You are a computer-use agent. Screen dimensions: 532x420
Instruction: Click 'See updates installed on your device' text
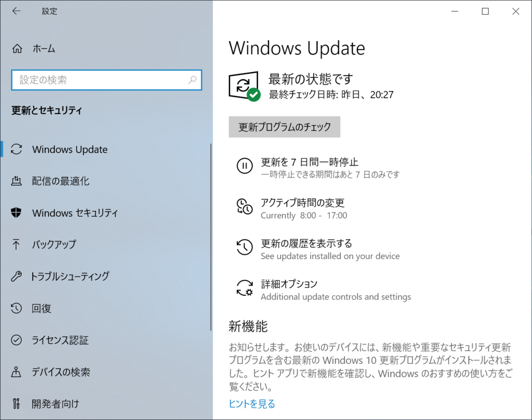click(x=330, y=256)
